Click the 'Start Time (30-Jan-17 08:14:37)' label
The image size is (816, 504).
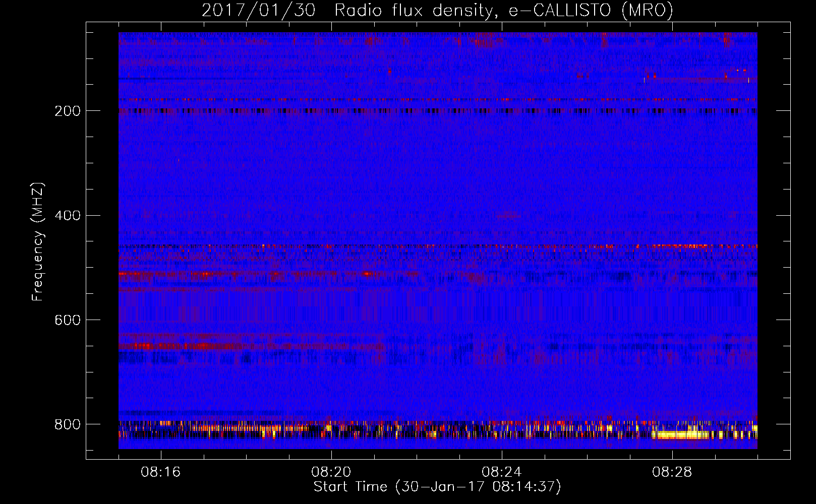click(437, 487)
